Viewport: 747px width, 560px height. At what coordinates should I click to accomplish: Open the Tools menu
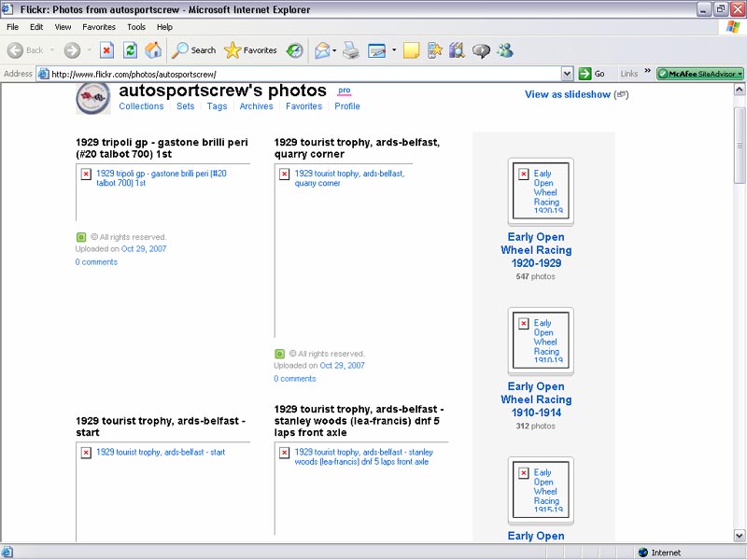pos(136,27)
